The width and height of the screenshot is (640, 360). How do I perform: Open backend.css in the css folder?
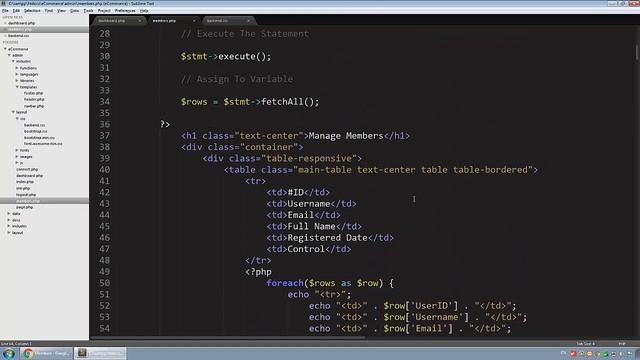(x=35, y=125)
